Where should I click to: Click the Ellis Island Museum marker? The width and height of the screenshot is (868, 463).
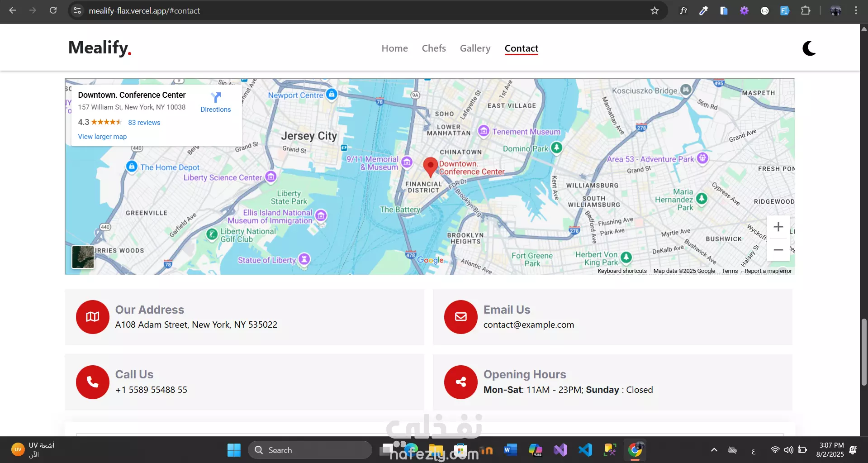point(321,215)
